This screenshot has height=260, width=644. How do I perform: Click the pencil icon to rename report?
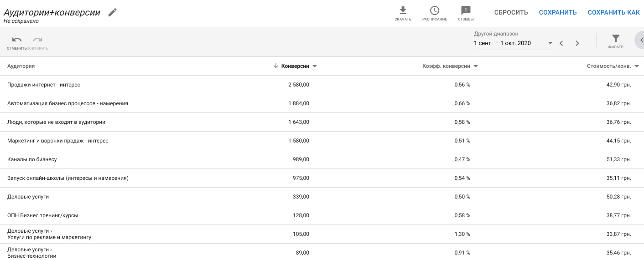point(112,12)
